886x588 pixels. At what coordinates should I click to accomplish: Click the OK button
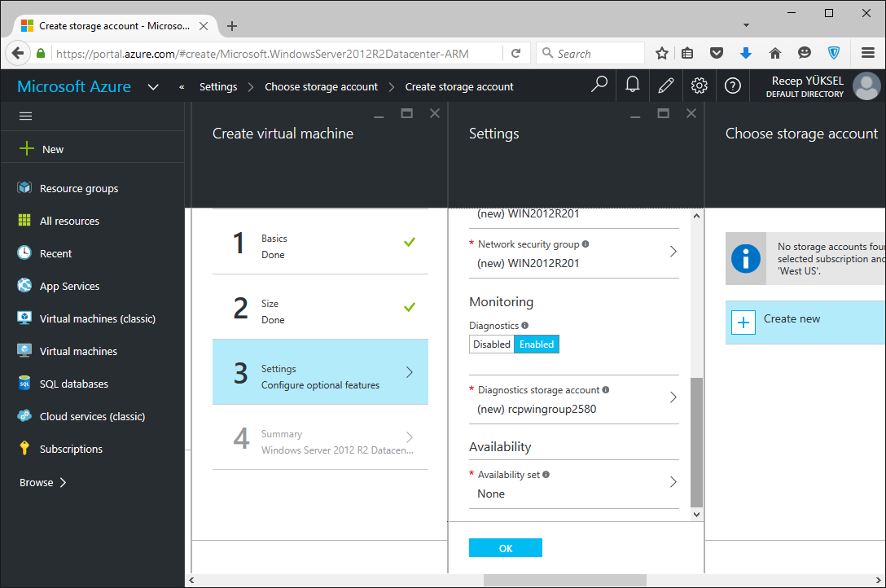[x=505, y=548]
